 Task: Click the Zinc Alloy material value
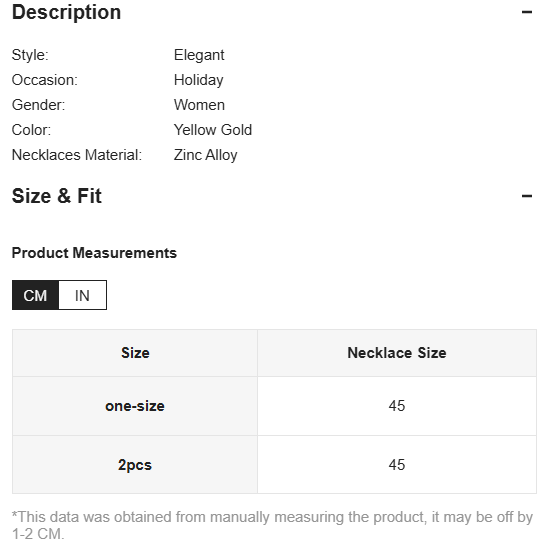tap(206, 155)
